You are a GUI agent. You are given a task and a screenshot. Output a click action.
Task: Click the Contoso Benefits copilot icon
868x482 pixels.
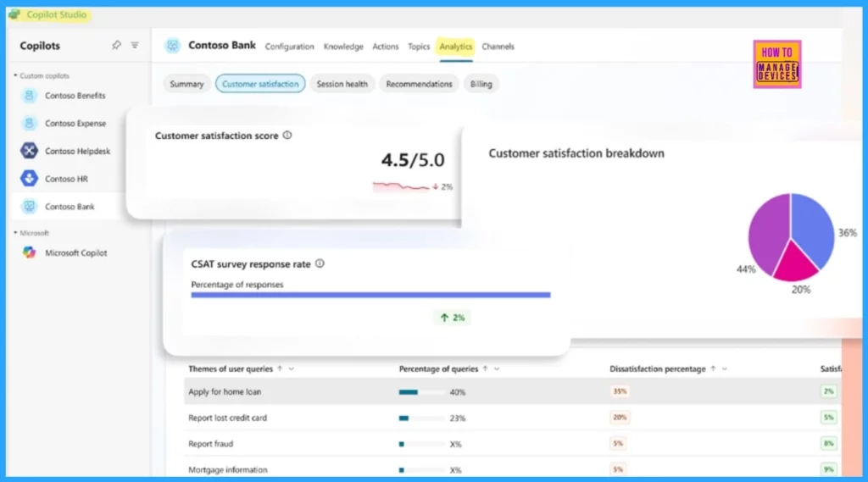(x=30, y=95)
